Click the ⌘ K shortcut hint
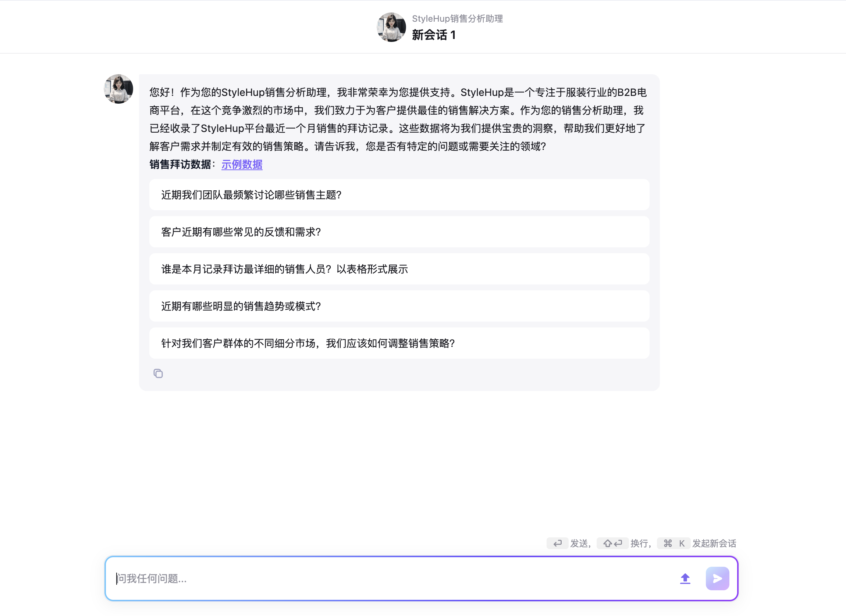 pyautogui.click(x=674, y=543)
